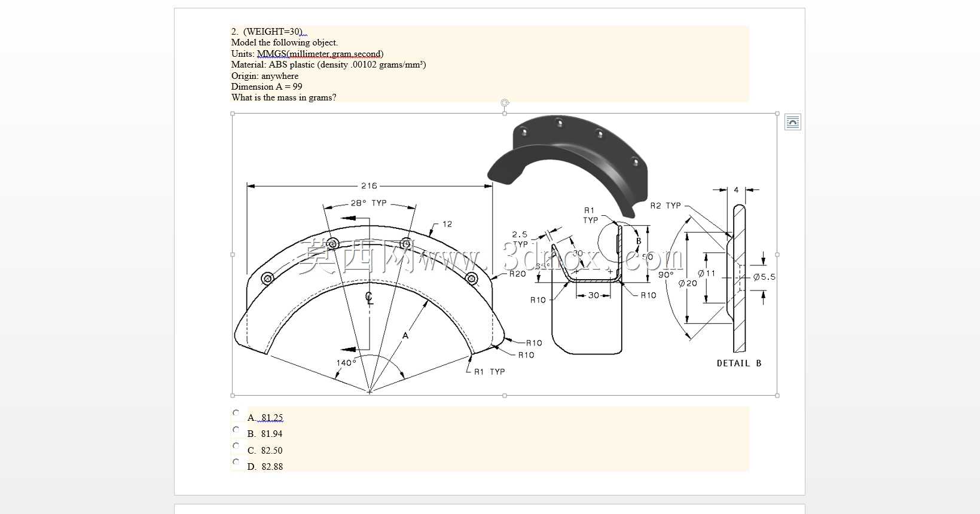Click the answer text "82.50"
The image size is (980, 514).
click(271, 451)
